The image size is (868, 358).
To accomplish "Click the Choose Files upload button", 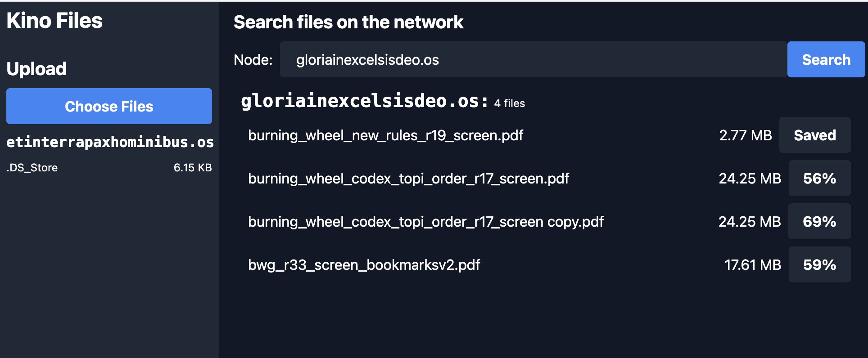I will 109,106.
